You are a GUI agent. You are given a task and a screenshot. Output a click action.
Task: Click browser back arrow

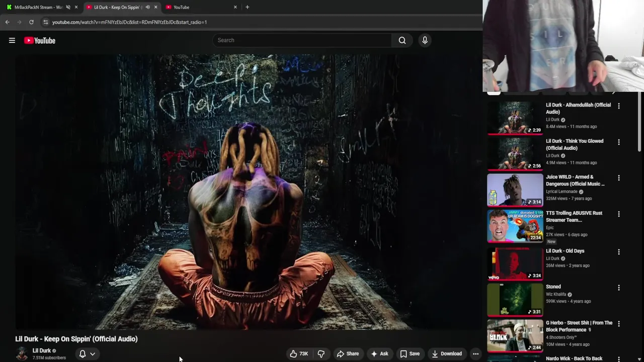[x=7, y=22]
